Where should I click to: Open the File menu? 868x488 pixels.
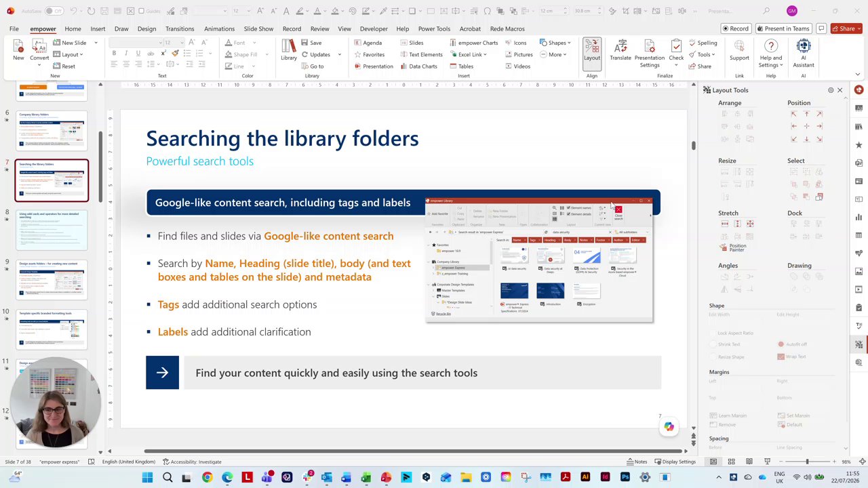[14, 28]
